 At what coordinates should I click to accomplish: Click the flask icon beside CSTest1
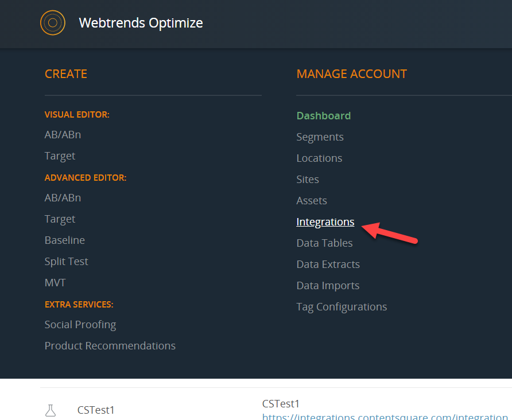click(51, 410)
